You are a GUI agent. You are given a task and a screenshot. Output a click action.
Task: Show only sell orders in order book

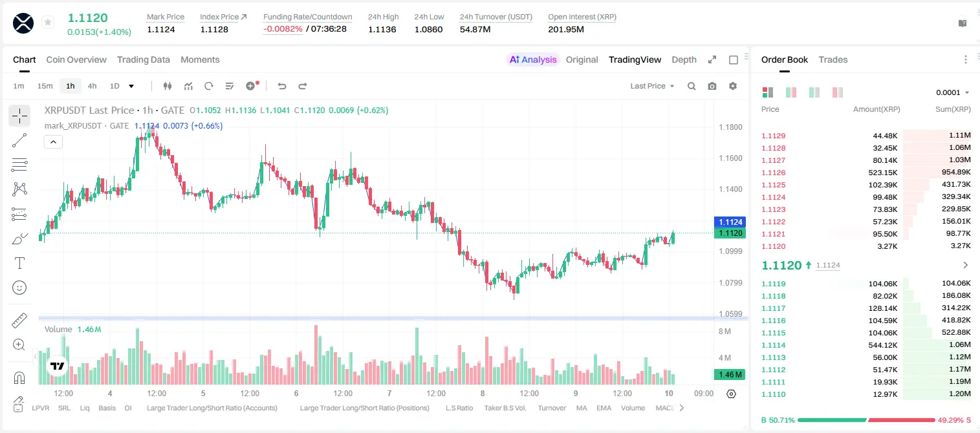pos(838,92)
